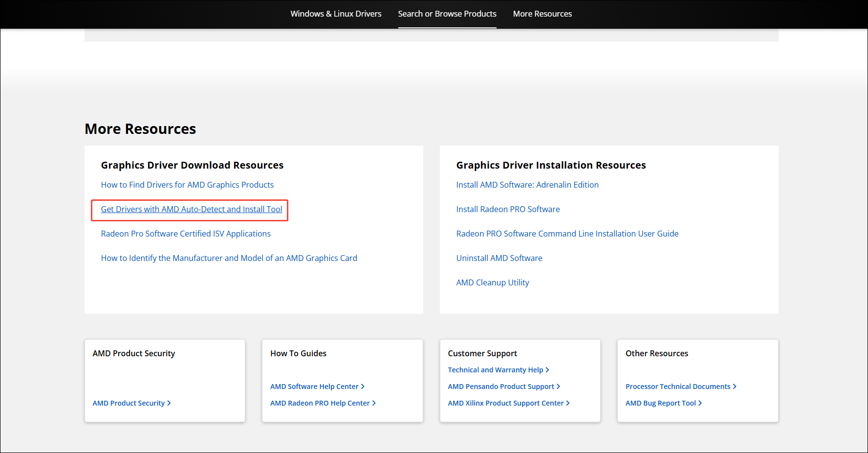Open Install AMD Software: Adrenalin Edition
868x453 pixels.
[527, 185]
